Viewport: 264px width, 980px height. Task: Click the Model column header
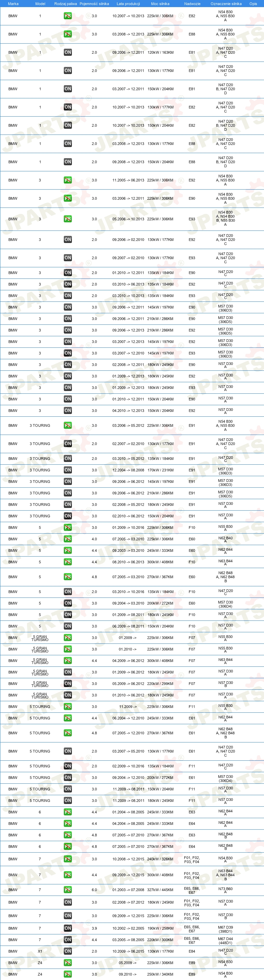[x=40, y=4]
